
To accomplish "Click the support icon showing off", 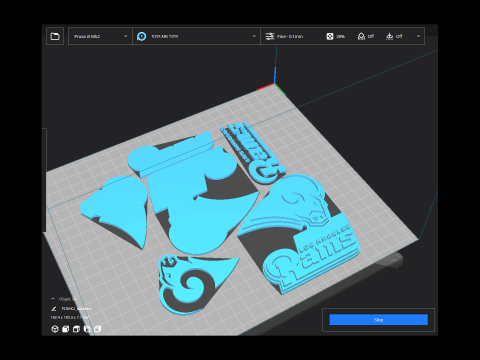I will click(361, 36).
